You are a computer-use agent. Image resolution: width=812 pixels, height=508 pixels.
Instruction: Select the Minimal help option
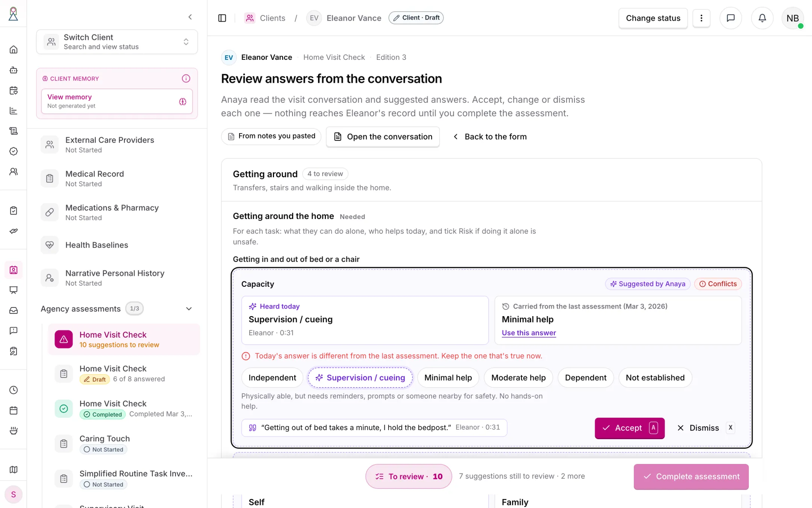coord(448,377)
